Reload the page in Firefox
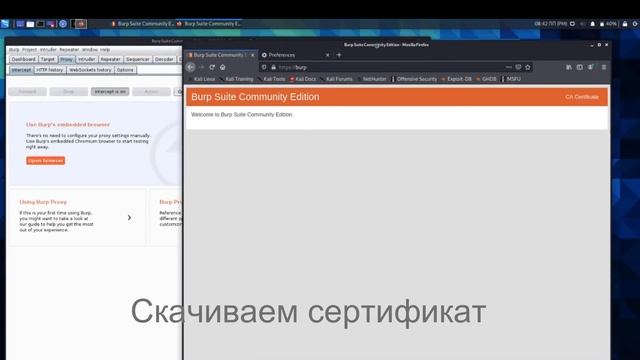Viewport: 640px width, 360px height. (x=212, y=67)
